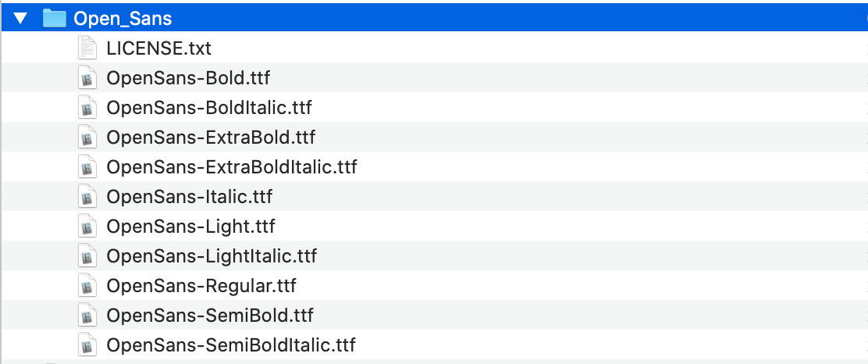
Task: Select OpenSans-Bold.ttf file name
Action: [x=188, y=78]
